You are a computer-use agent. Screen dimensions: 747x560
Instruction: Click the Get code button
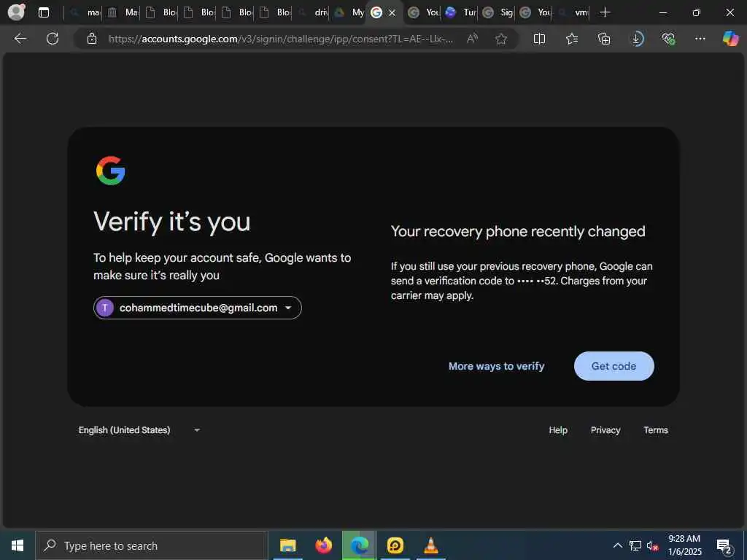click(x=614, y=366)
